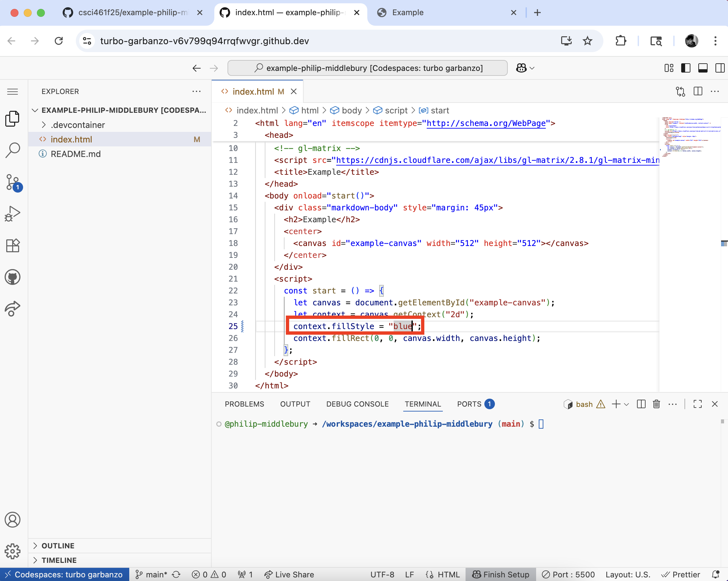Synchronize changes icon in status bar
This screenshot has height=581, width=728.
tap(176, 575)
